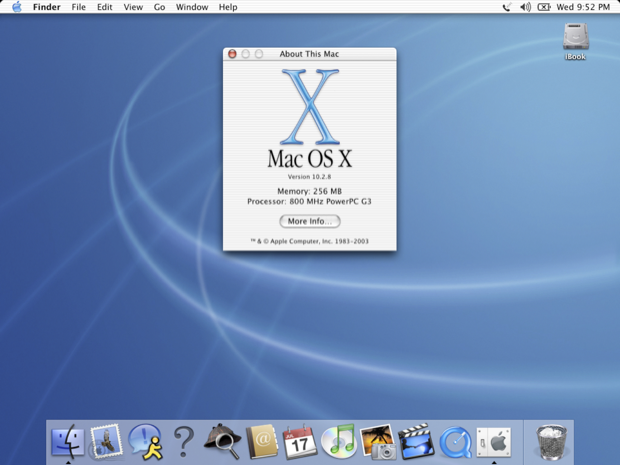Open QuickTime Player from the Dock
The width and height of the screenshot is (620, 465).
(x=455, y=442)
